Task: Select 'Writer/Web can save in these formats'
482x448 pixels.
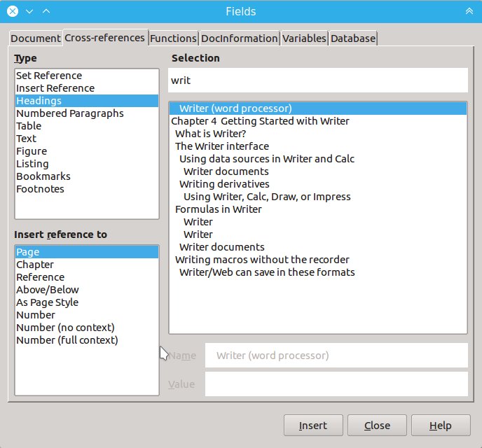Action: [x=318, y=272]
